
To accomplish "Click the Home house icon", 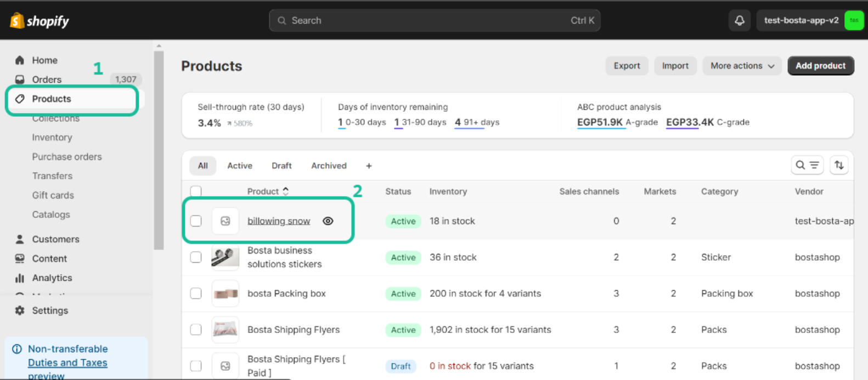I will 20,60.
